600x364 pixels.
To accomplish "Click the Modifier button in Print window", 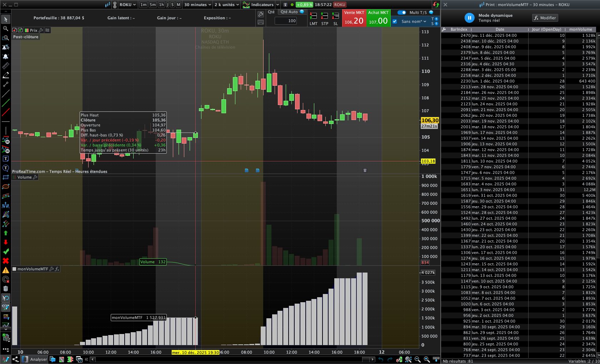I will pyautogui.click(x=545, y=18).
